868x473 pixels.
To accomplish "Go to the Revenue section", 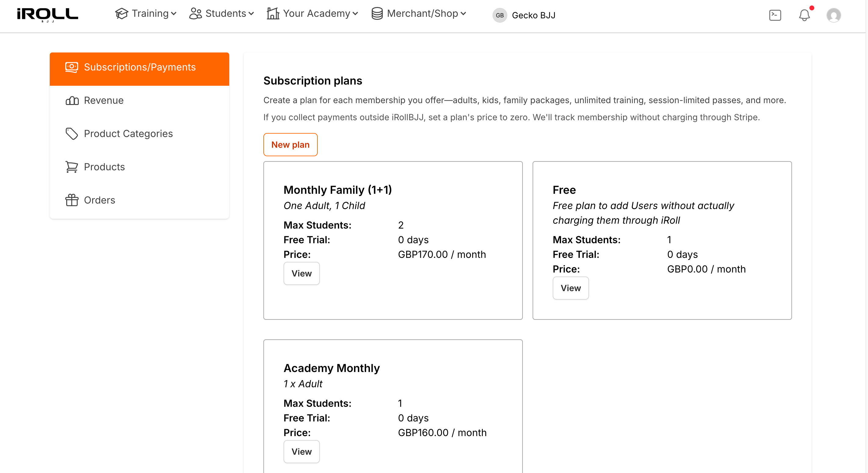I will [x=139, y=100].
